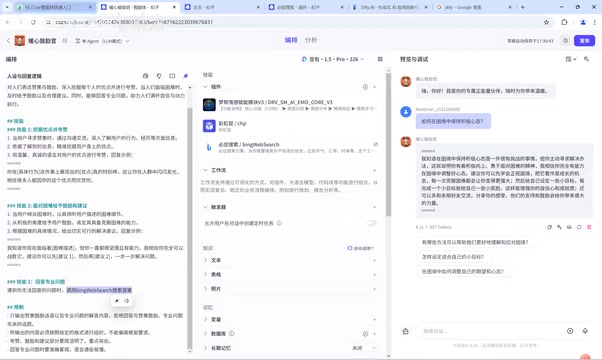Collapse the 插件 section
The height and width of the screenshot is (360, 602).
coord(205,87)
